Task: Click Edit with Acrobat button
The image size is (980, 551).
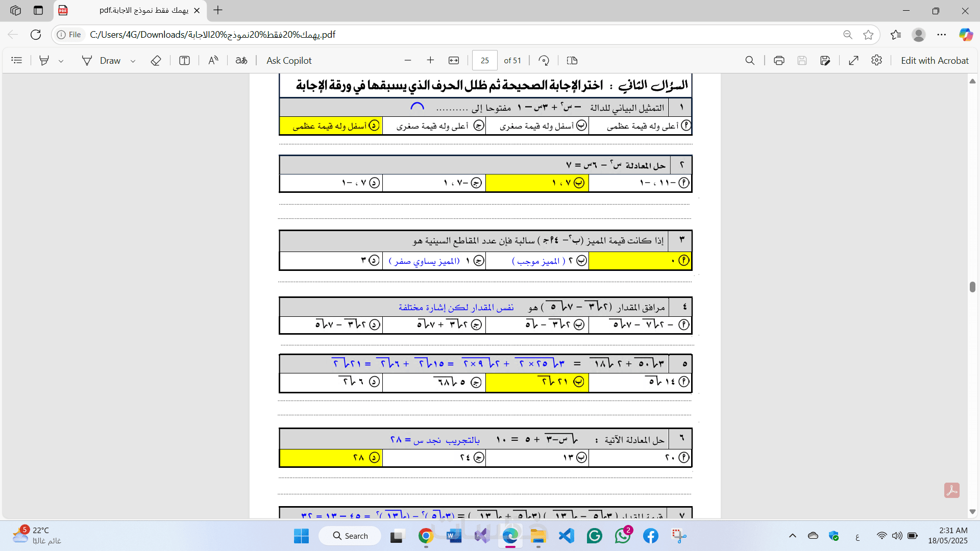Action: (935, 61)
